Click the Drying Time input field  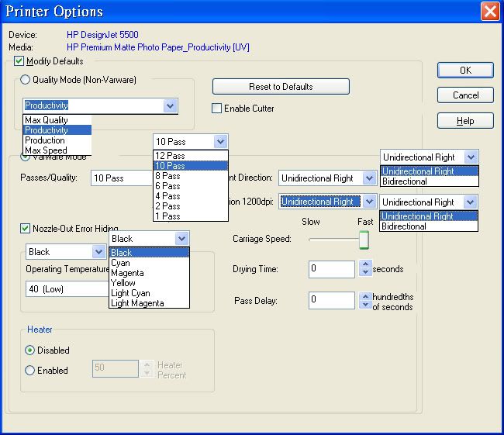click(x=332, y=269)
